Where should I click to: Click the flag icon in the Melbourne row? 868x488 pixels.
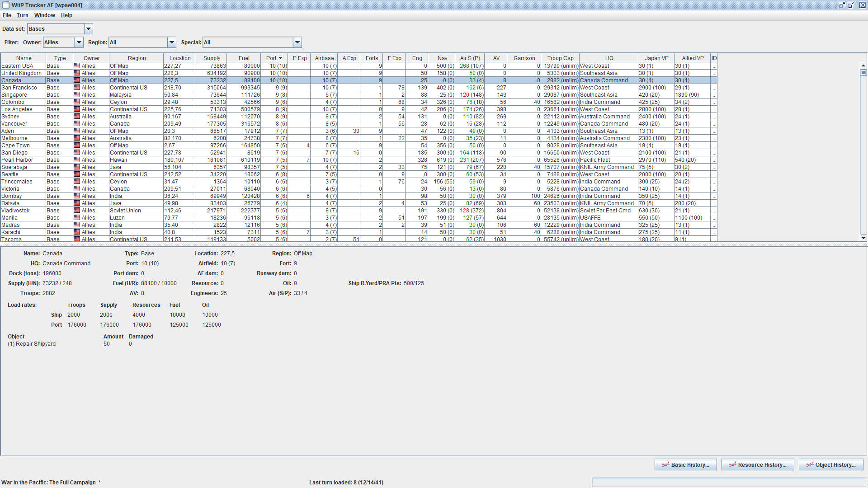click(77, 138)
